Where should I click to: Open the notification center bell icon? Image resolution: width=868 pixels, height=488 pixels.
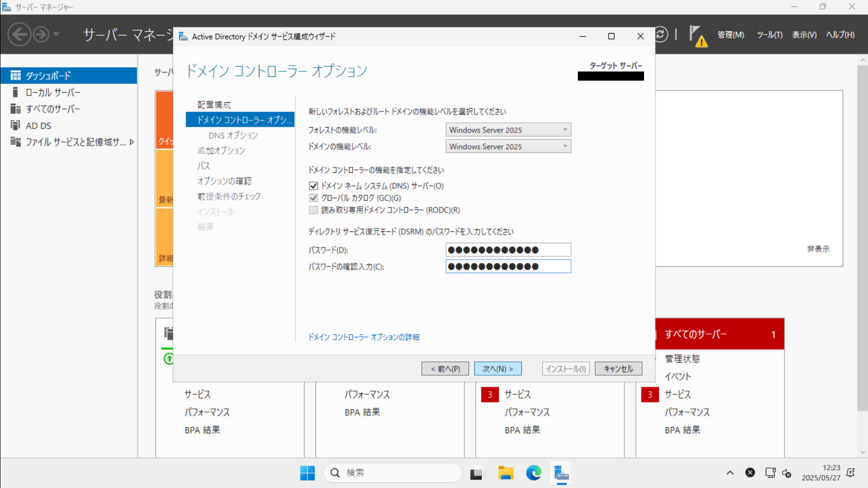point(851,473)
